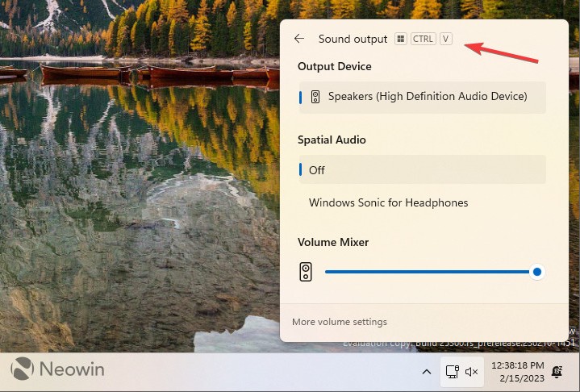The height and width of the screenshot is (392, 580).
Task: Click the CTRL shortcut key badge
Action: [423, 39]
